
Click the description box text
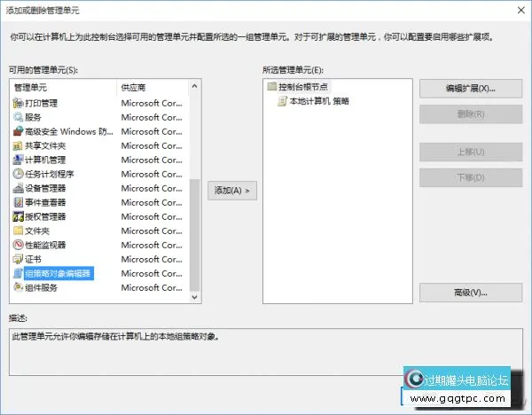coord(115,337)
